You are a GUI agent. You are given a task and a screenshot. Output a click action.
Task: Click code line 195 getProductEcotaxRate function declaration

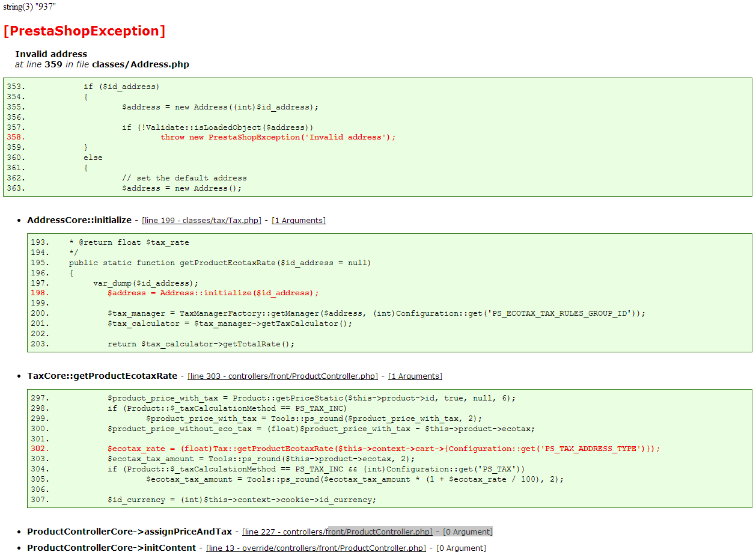coord(220,263)
